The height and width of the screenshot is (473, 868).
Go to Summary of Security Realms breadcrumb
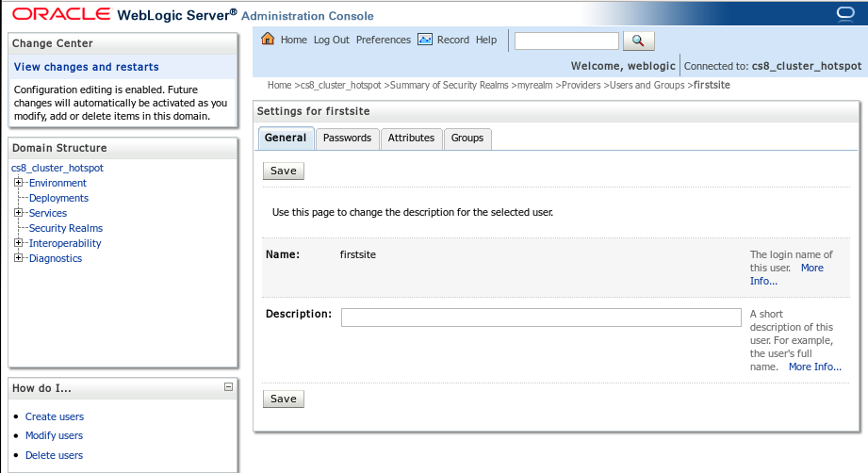coord(449,85)
